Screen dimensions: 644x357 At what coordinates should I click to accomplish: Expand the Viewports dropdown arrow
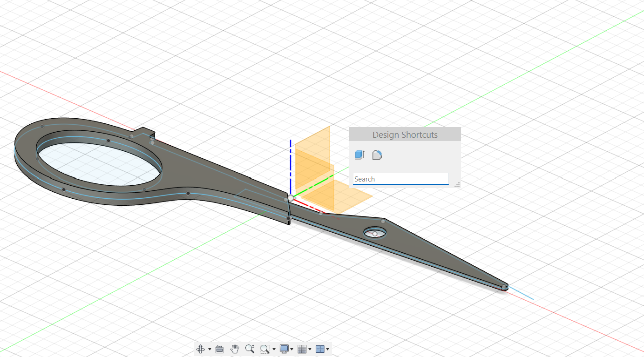tap(328, 349)
